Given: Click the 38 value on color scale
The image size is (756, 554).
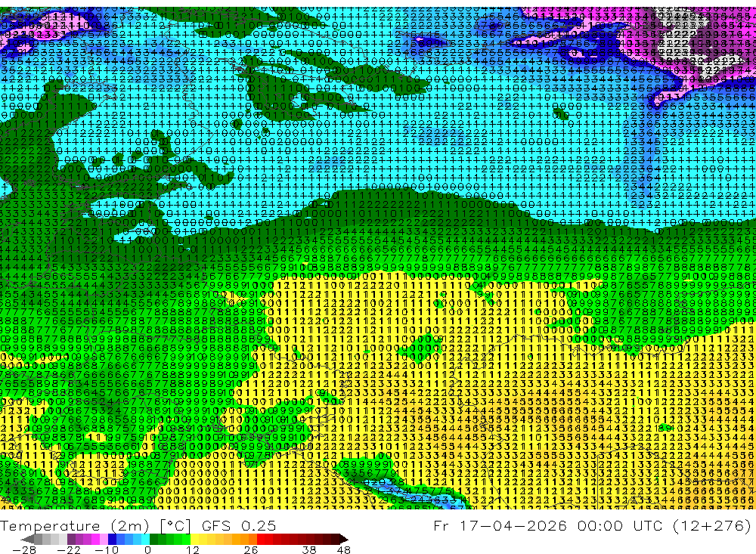Looking at the screenshot, I should coord(309,549).
